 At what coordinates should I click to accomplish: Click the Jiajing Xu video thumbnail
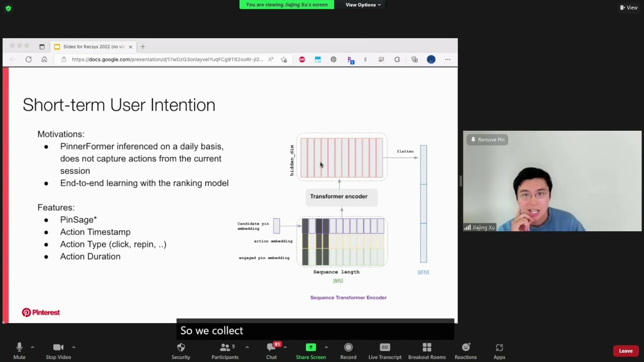point(552,181)
